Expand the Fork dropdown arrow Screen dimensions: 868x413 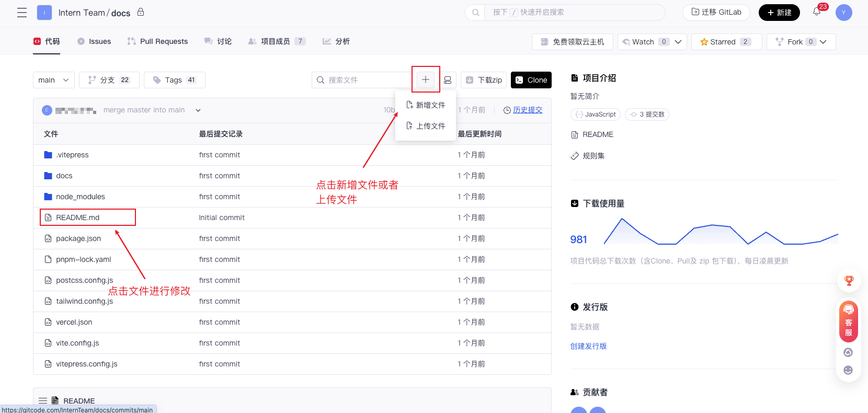click(x=824, y=42)
